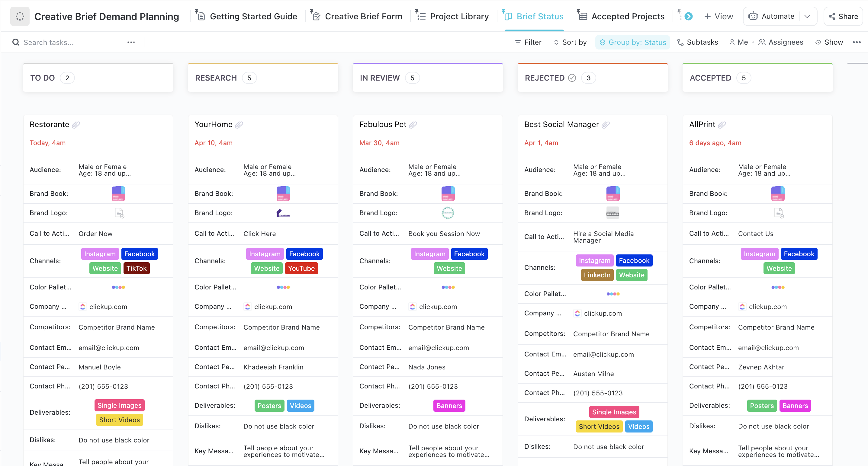Click the Share button in toolbar
Image resolution: width=868 pixels, height=466 pixels.
pos(843,16)
